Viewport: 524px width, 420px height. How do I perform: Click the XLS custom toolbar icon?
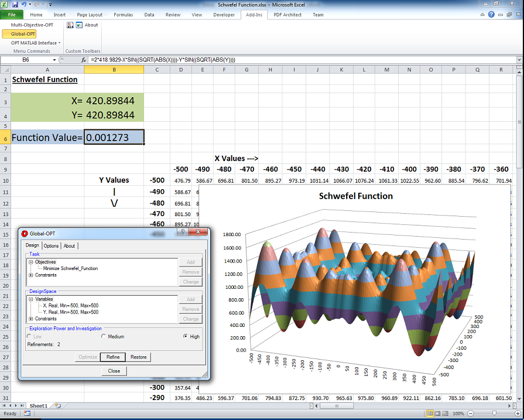[70, 25]
